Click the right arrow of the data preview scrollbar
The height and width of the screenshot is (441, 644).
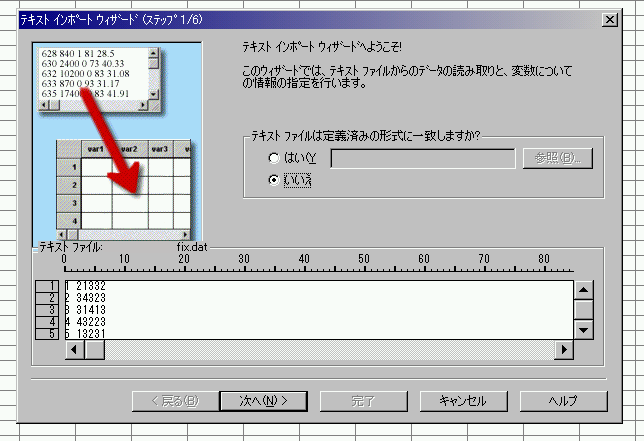(564, 349)
